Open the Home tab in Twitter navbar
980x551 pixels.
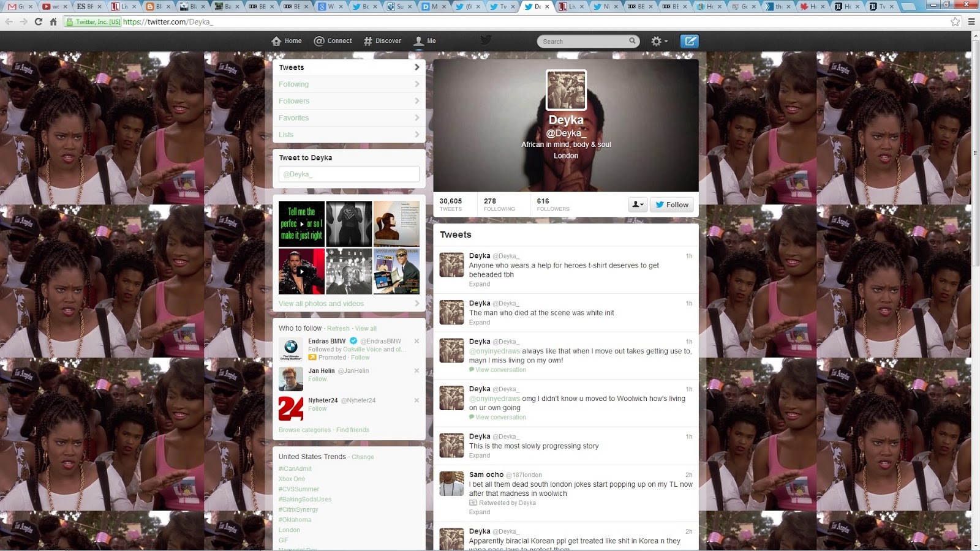click(x=287, y=41)
